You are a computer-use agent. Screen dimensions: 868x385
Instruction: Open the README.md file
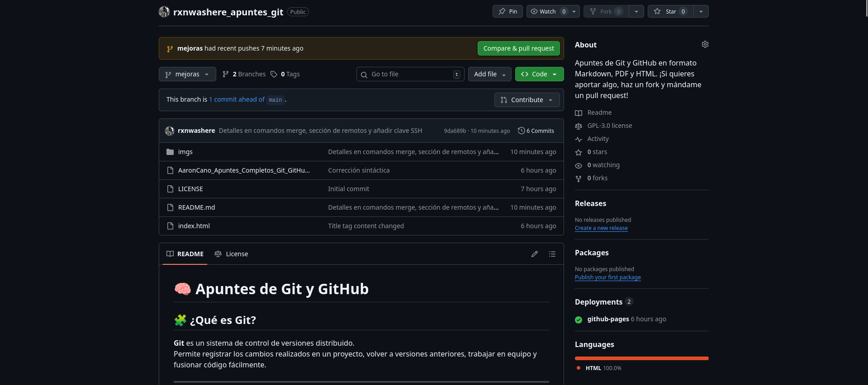[x=196, y=207]
